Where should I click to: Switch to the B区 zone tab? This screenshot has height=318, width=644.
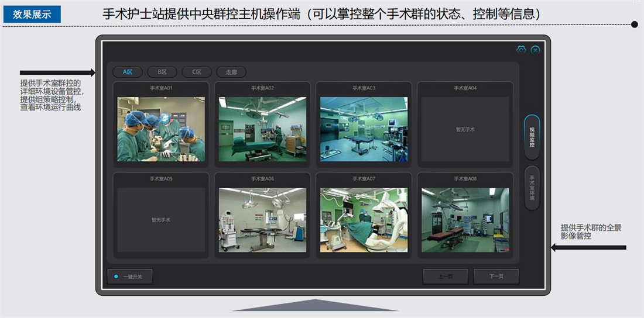[x=162, y=72]
